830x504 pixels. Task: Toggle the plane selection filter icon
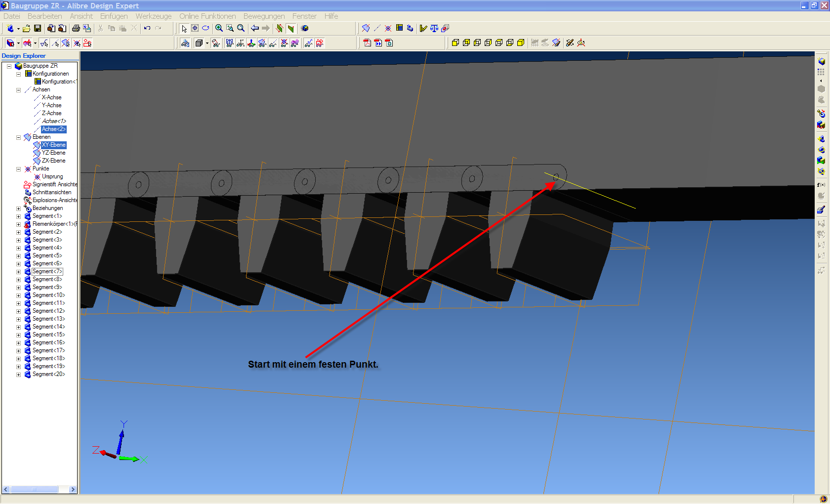click(x=66, y=43)
